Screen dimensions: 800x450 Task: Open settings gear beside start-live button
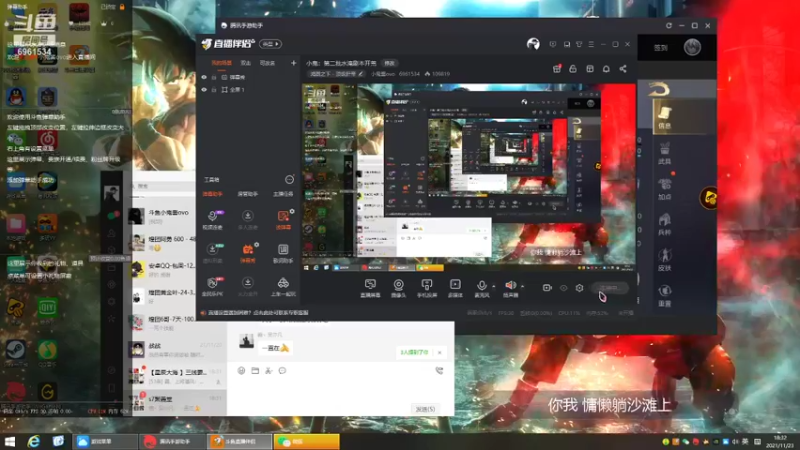(580, 288)
